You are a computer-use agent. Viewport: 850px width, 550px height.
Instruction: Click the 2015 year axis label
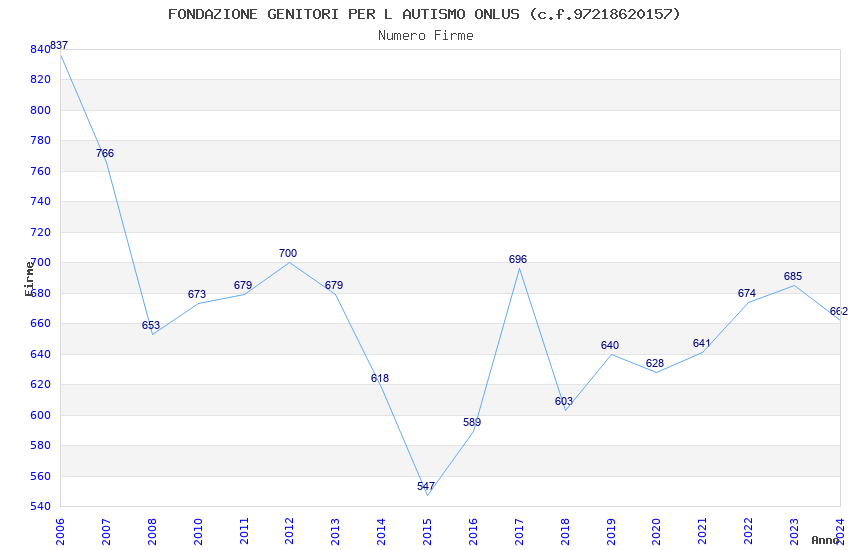coord(427,532)
